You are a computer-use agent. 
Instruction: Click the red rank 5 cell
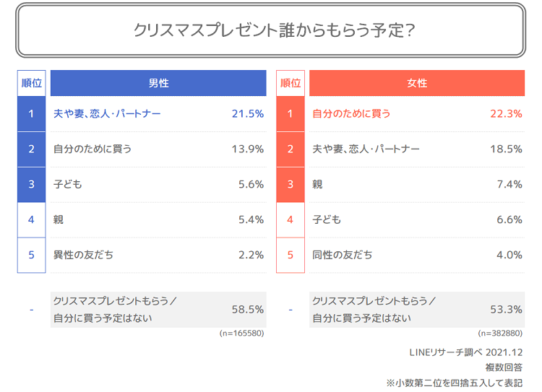pyautogui.click(x=291, y=255)
